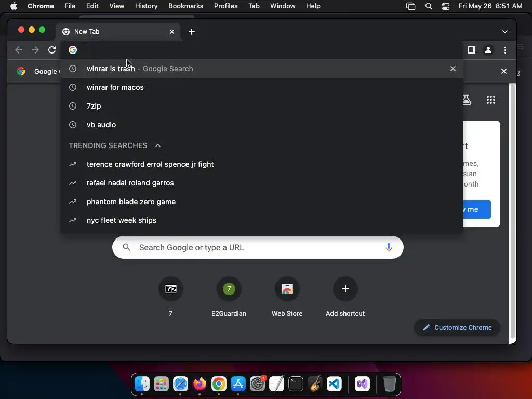This screenshot has height=399, width=532.
Task: Pick 'phantom blade zero game' trend
Action: point(262,202)
